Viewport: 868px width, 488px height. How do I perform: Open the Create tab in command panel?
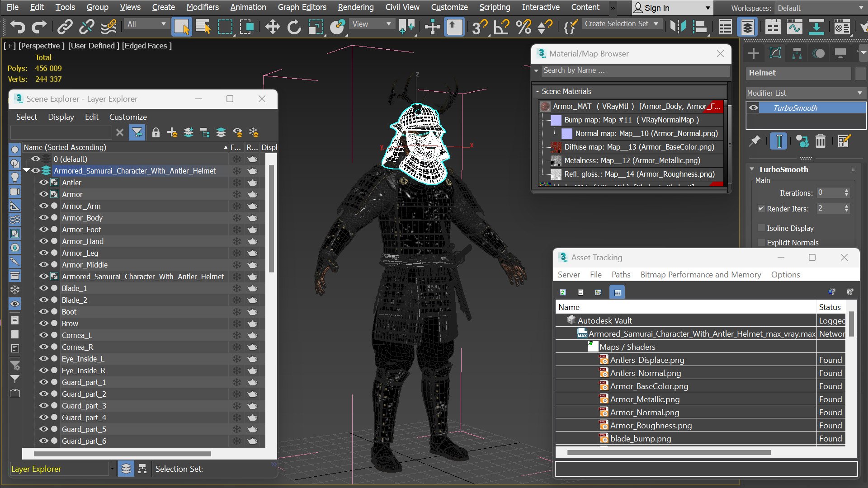point(754,53)
